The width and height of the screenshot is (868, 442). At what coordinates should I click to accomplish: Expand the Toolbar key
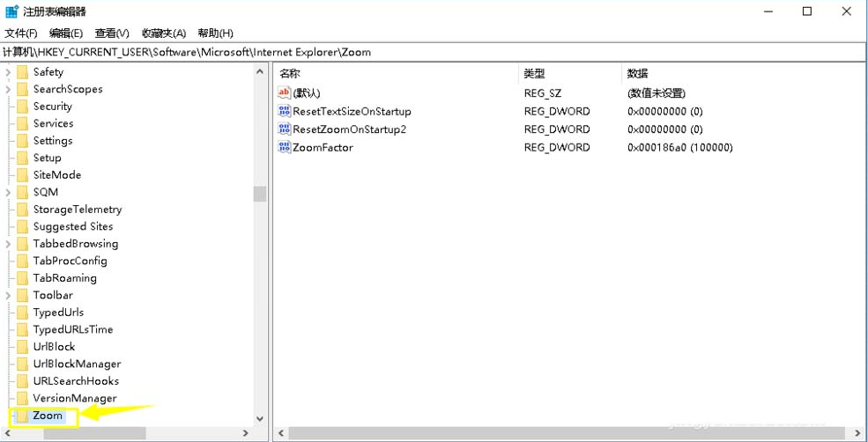click(8, 295)
